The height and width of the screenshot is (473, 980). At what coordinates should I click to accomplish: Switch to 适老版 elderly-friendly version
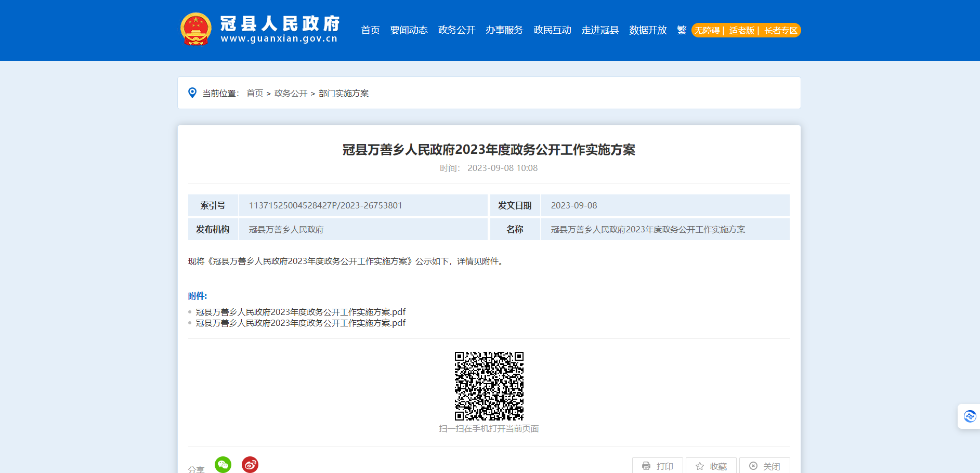click(741, 31)
